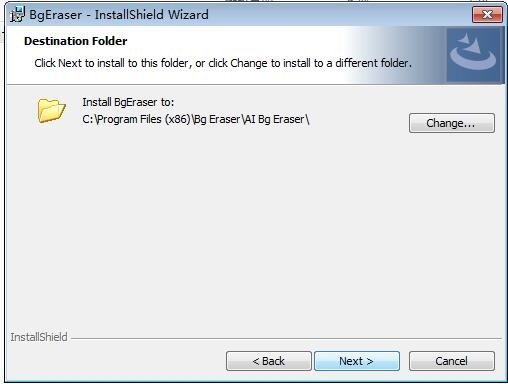Click the 'Click Next to install' instruction sentence
The image size is (508, 384).
[x=223, y=63]
